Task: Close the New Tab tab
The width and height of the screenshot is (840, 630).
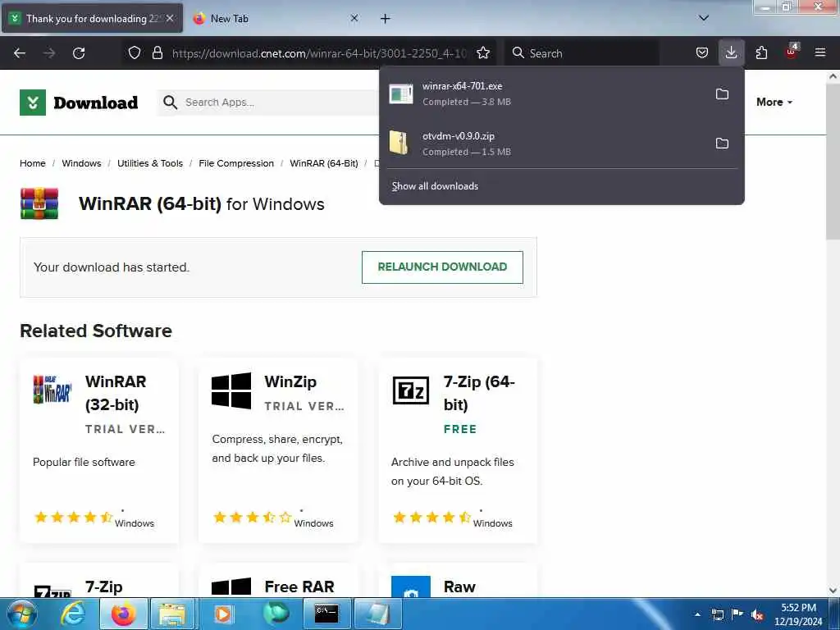Action: tap(354, 18)
